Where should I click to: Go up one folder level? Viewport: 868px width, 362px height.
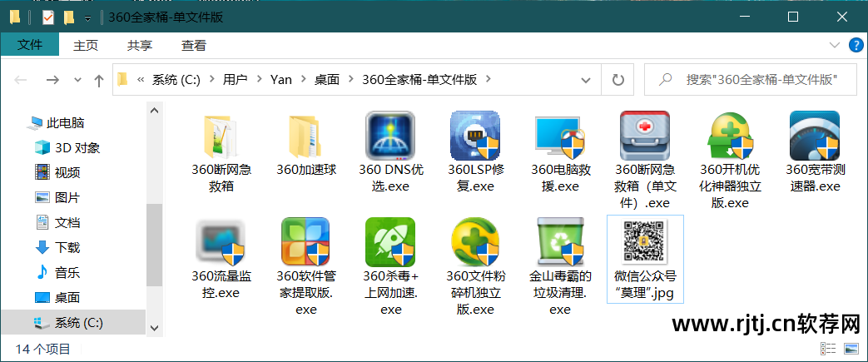98,80
